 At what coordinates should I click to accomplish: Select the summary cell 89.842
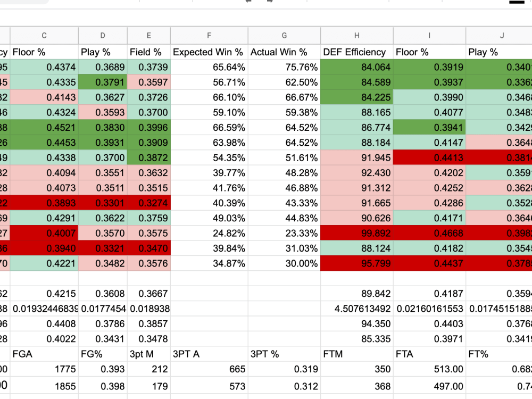[357, 294]
